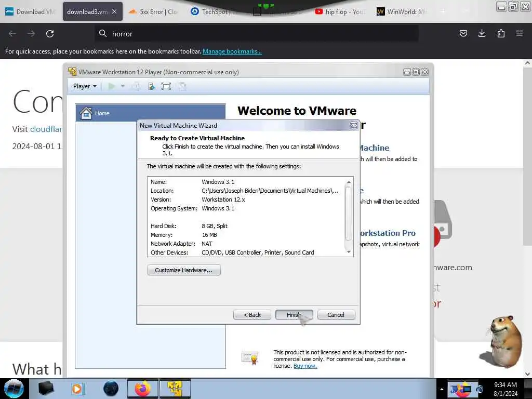Image resolution: width=532 pixels, height=399 pixels.
Task: Click the manage removable devices toolbar icon
Action: click(151, 86)
